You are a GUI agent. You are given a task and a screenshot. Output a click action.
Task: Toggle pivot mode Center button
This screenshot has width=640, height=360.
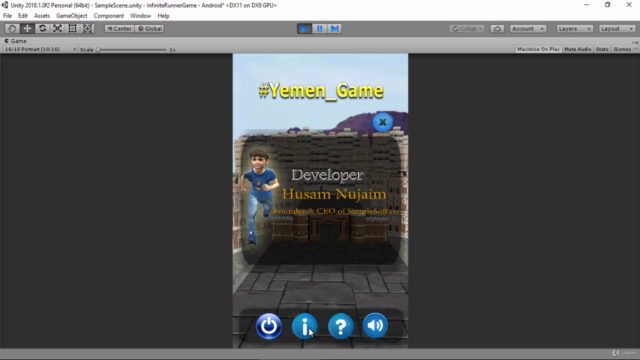(119, 29)
